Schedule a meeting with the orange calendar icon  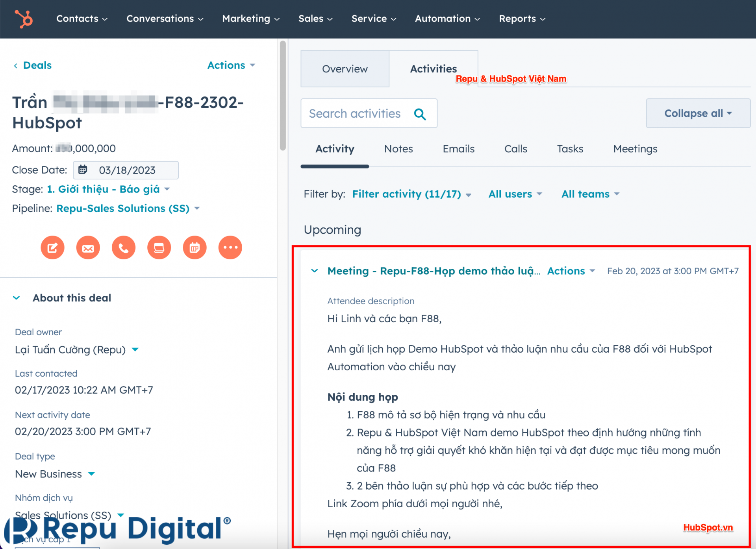(x=195, y=248)
